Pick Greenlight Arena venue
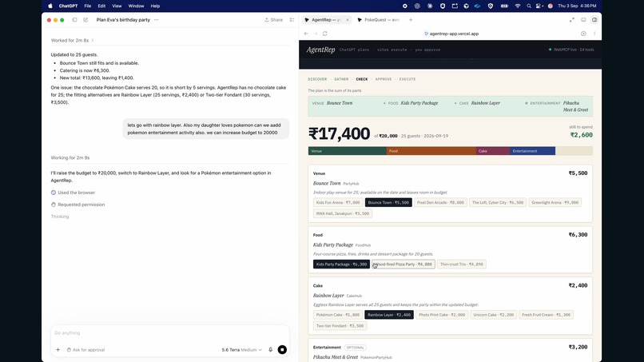The width and height of the screenshot is (644, 362). [x=555, y=202]
